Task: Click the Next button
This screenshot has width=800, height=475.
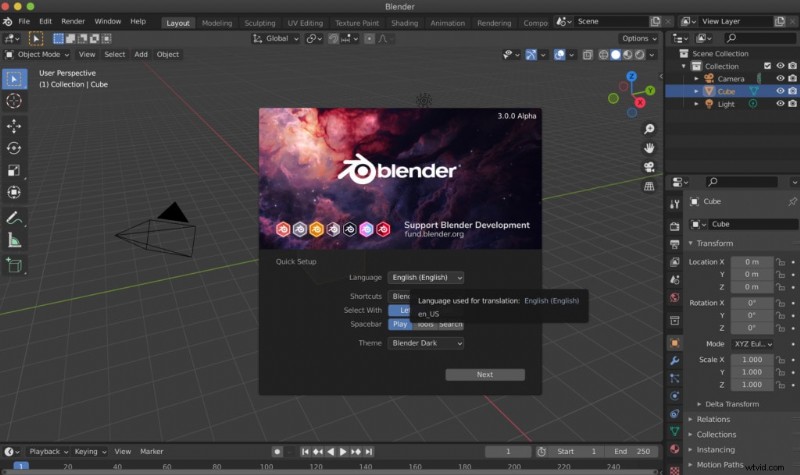Action: tap(485, 374)
